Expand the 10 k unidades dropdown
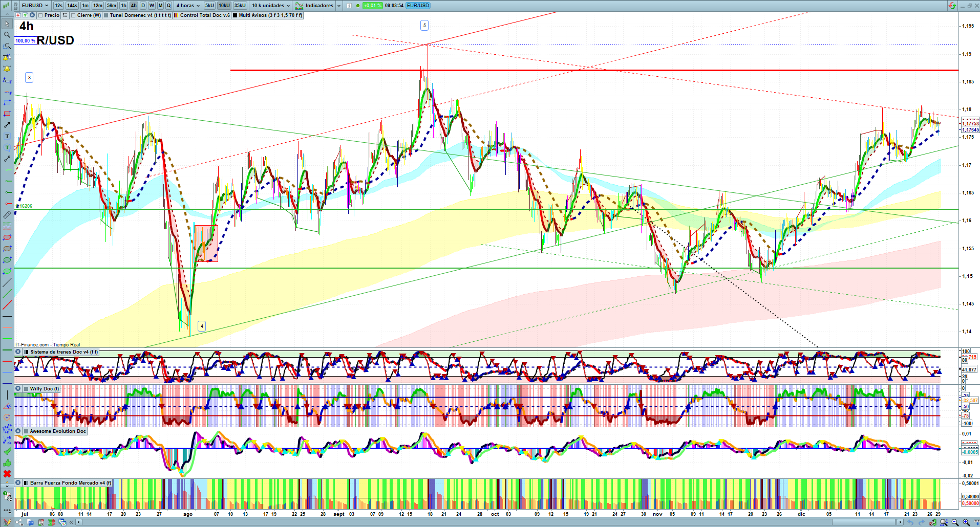This screenshot has height=527, width=980. 270,6
